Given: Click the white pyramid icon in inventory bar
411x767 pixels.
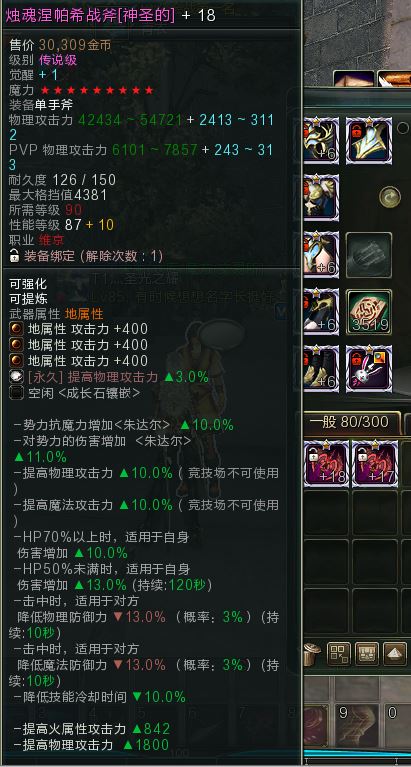Looking at the screenshot, I should 395,654.
